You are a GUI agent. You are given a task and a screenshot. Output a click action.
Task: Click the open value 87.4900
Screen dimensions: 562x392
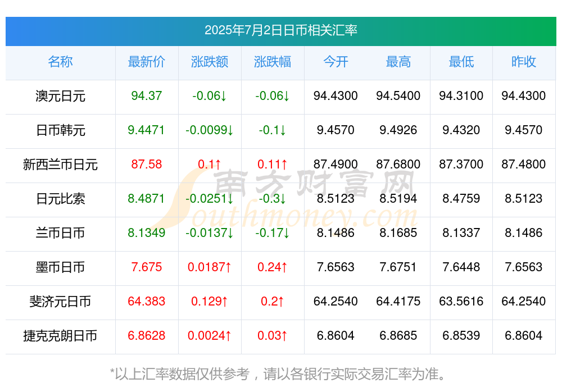tap(336, 164)
